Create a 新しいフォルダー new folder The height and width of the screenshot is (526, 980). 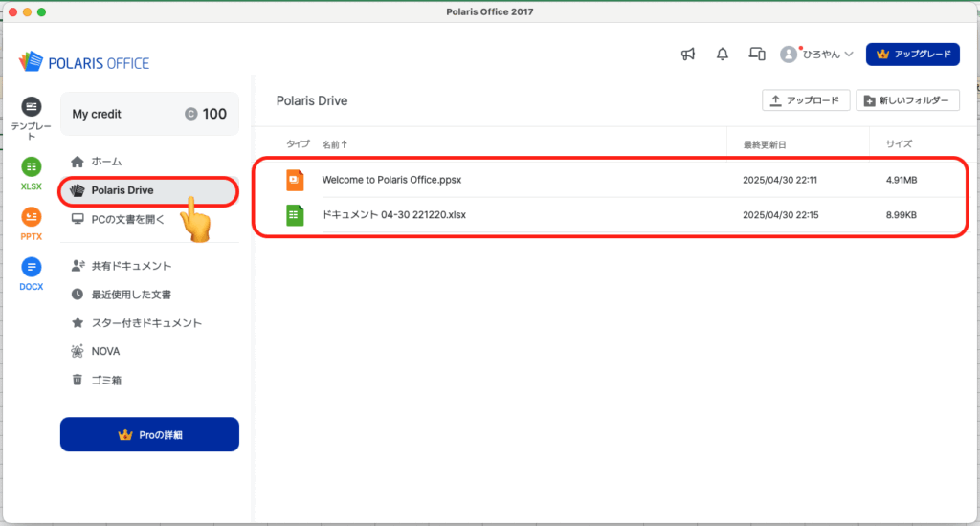click(907, 100)
